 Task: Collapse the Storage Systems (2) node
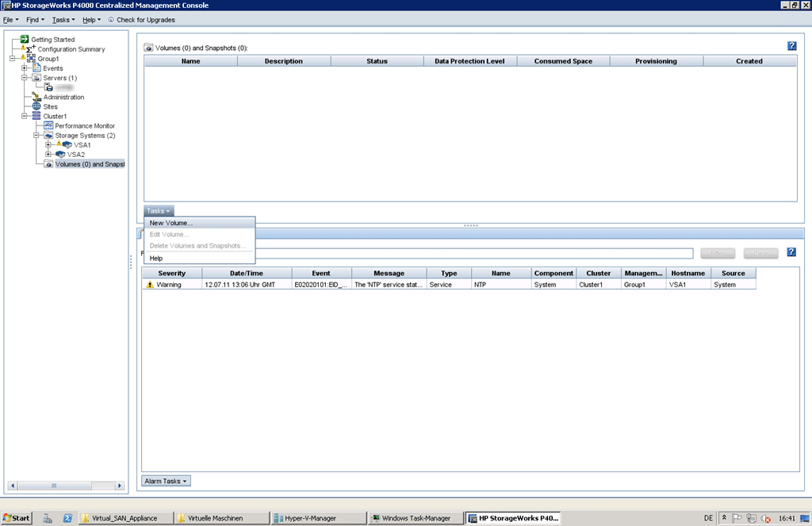tap(36, 135)
